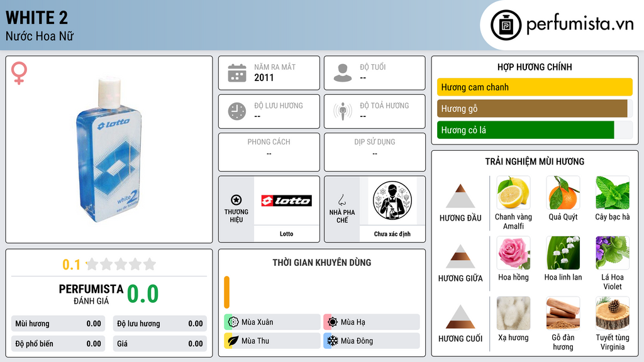This screenshot has height=362, width=644.
Task: Click the Hương giữa pyramid icon
Action: [x=460, y=256]
